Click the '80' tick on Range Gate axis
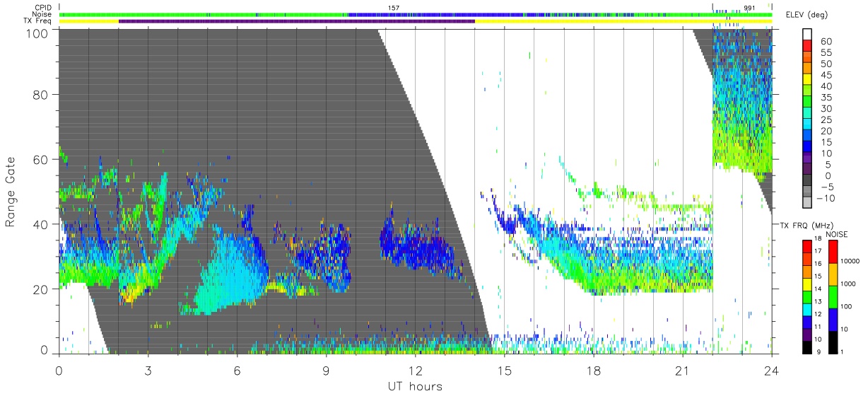The width and height of the screenshot is (868, 401). tap(40, 94)
